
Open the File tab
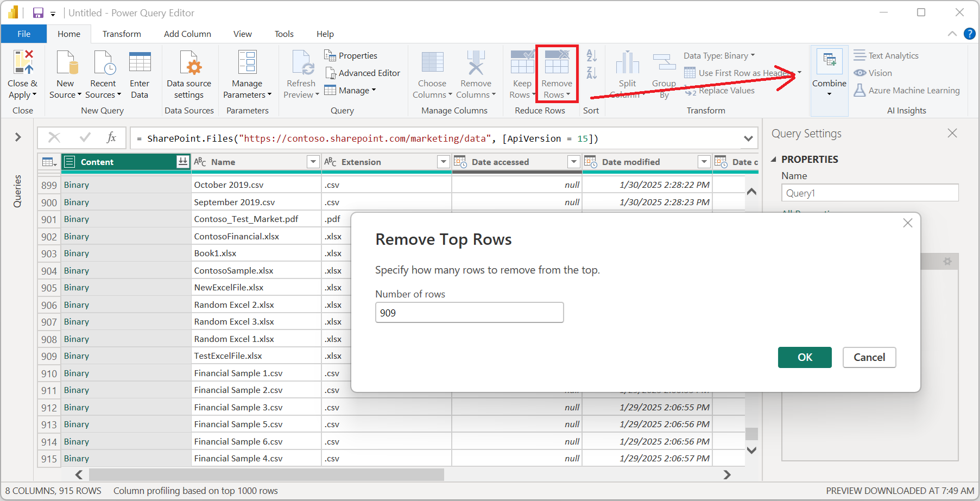[24, 34]
